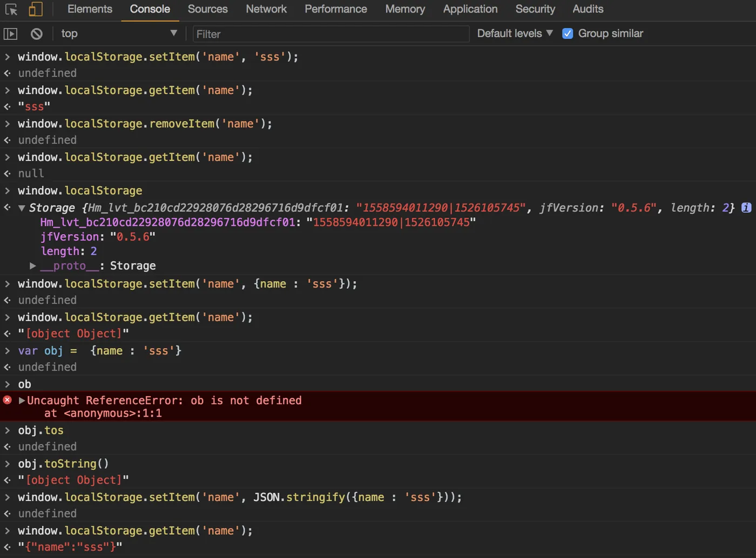Viewport: 756px width, 558px height.
Task: Go to the Audits tab
Action: [x=588, y=9]
